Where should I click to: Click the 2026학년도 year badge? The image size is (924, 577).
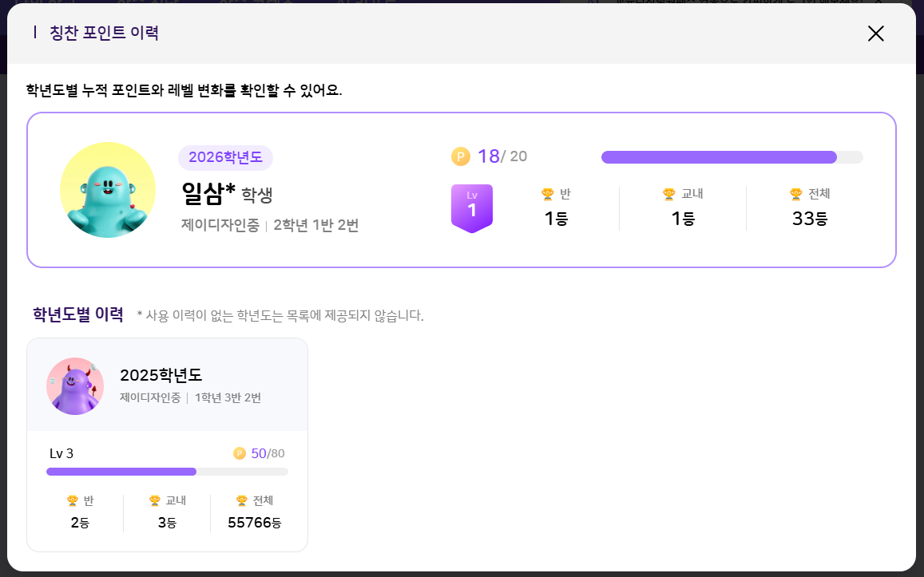(225, 158)
